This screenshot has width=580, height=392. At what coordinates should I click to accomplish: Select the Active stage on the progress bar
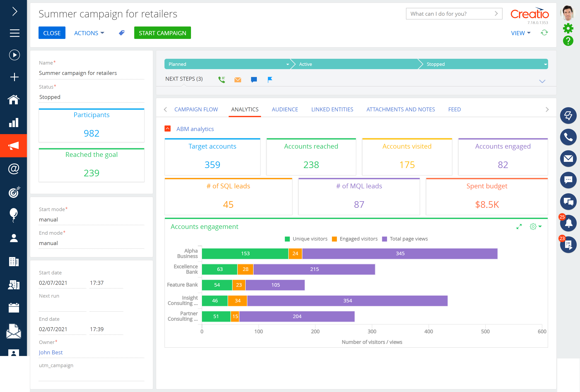(x=354, y=64)
